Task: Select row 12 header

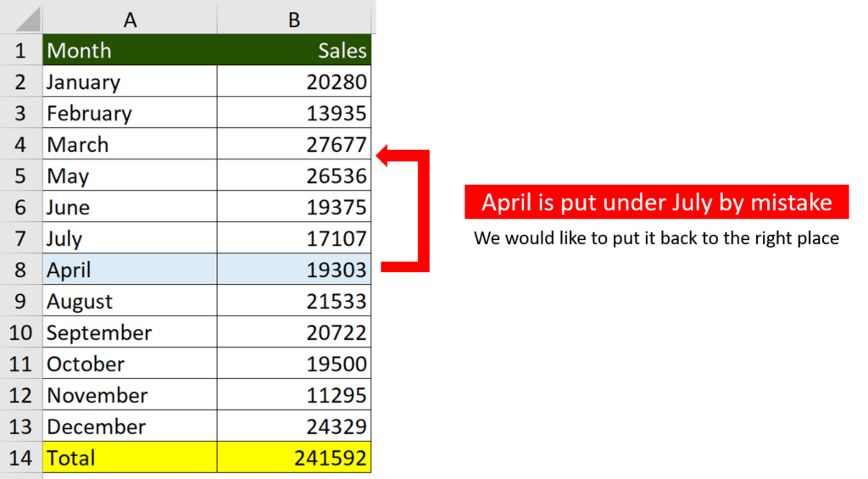Action: (x=20, y=395)
